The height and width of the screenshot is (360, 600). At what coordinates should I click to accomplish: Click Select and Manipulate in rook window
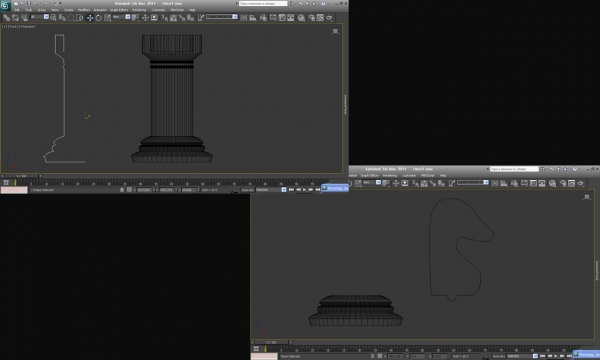(145, 18)
